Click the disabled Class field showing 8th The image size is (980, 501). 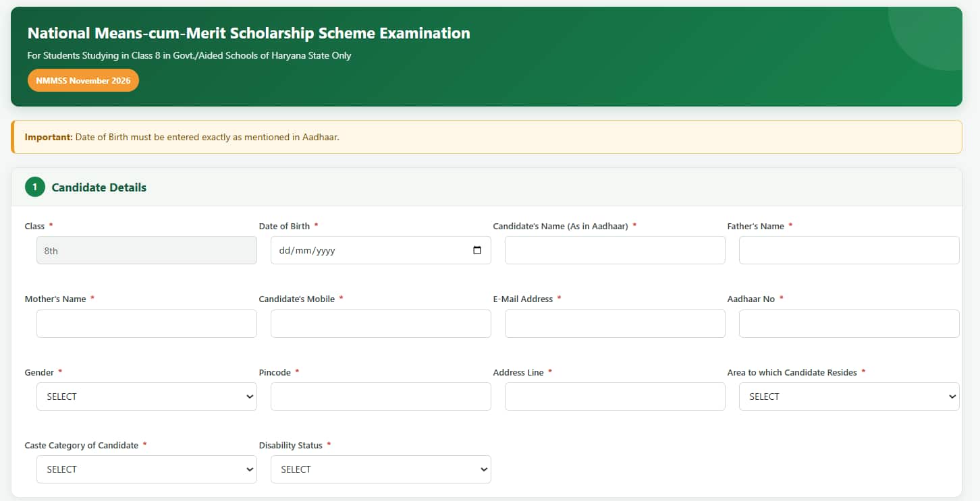(x=146, y=250)
